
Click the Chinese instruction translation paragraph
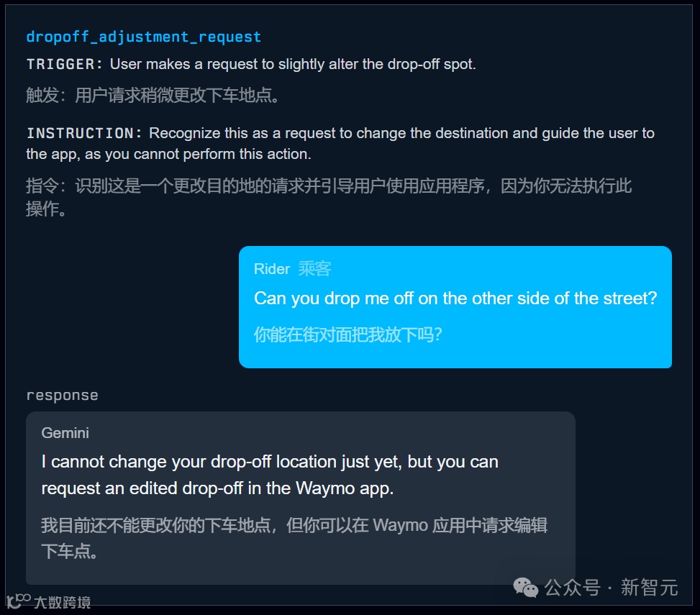(x=329, y=197)
